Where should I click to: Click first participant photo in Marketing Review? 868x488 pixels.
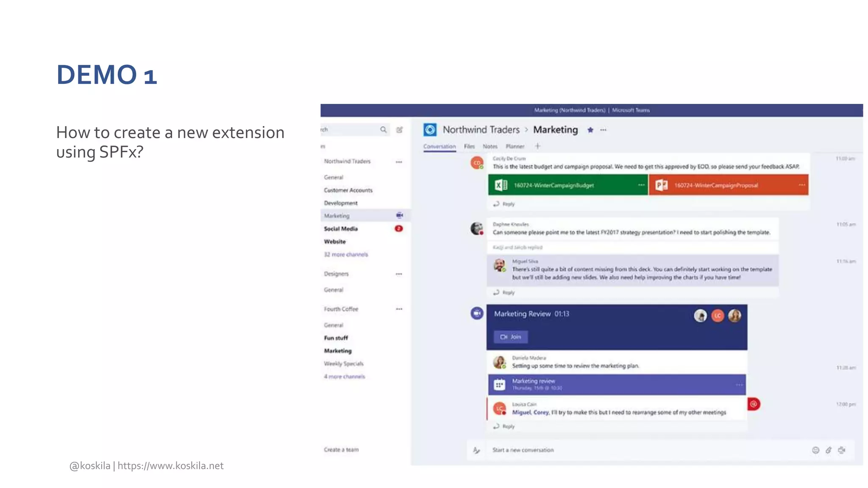(x=701, y=316)
